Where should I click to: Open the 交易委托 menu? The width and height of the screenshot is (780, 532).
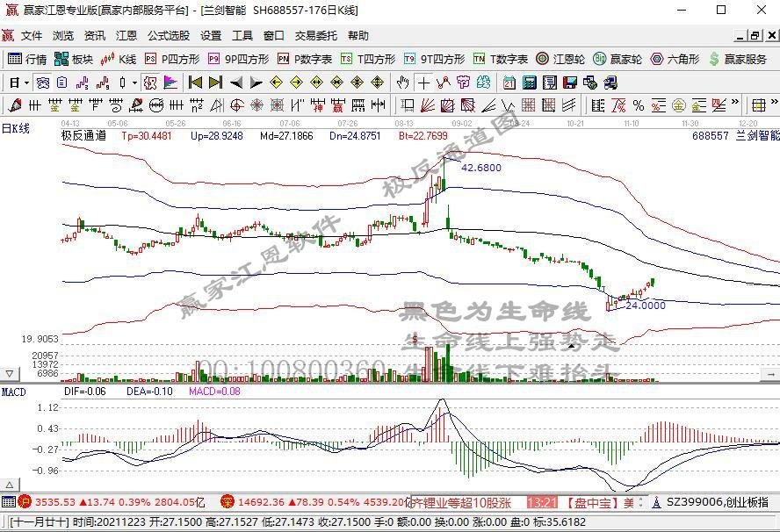point(316,36)
